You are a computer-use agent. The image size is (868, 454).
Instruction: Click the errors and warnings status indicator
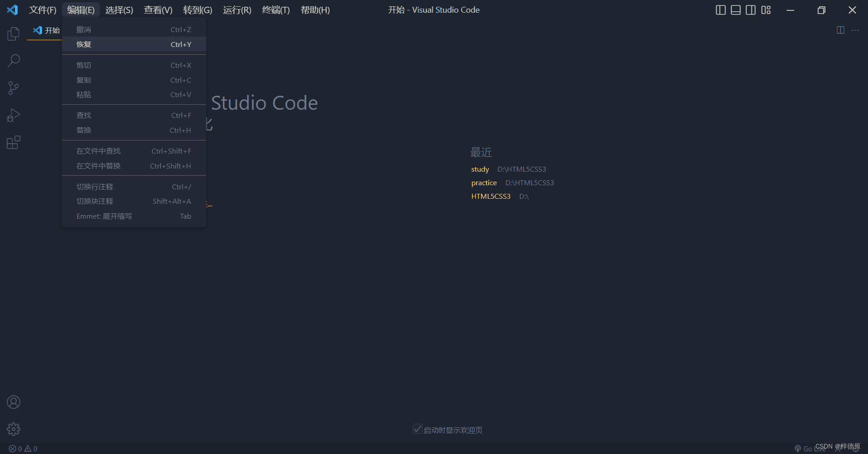pos(23,449)
